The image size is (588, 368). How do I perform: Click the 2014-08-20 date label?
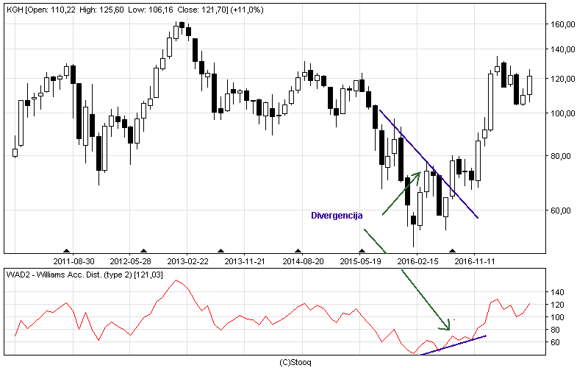303,261
